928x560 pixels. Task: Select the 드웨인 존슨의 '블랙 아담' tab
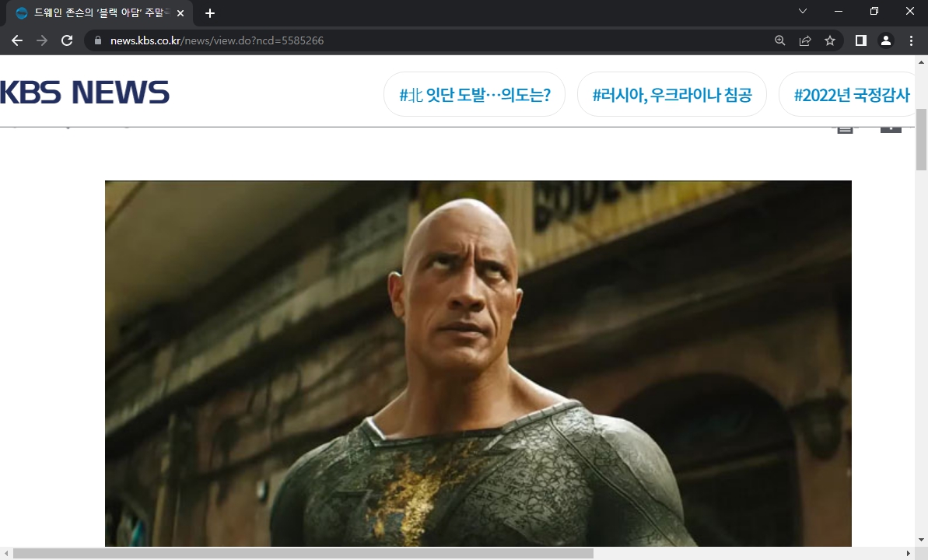click(x=98, y=13)
